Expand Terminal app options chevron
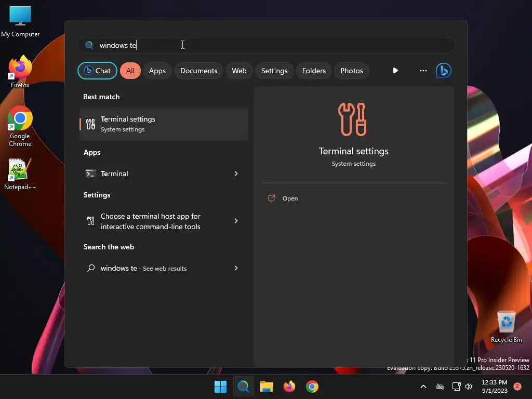Screen dimensions: 532x399 236,174
